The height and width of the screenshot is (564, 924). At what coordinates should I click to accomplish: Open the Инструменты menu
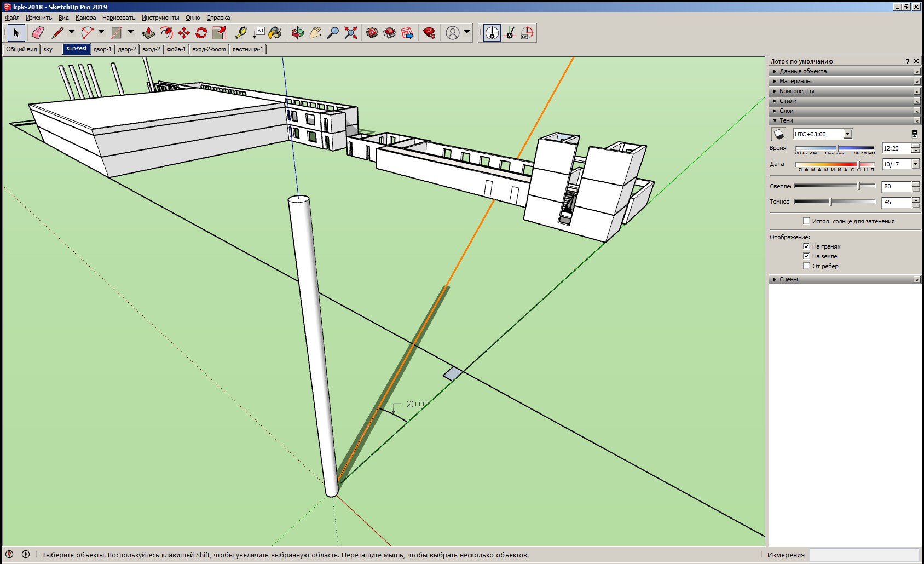[160, 18]
